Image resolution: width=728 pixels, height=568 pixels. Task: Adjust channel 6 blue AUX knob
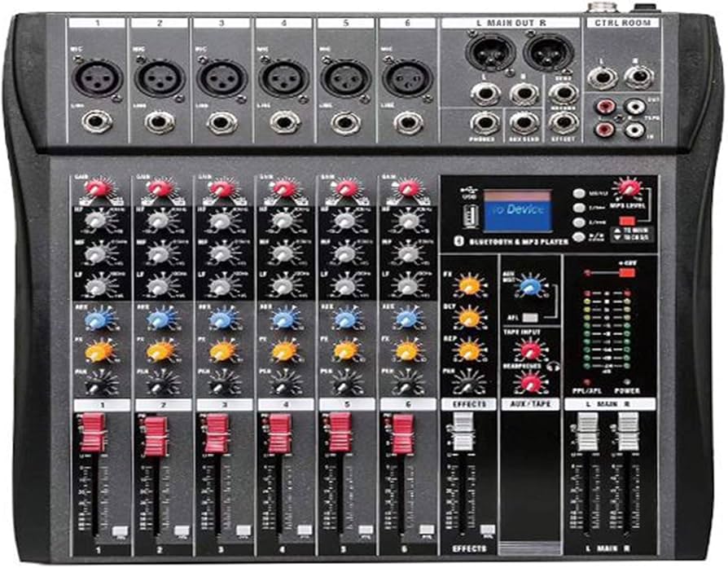pyautogui.click(x=406, y=319)
